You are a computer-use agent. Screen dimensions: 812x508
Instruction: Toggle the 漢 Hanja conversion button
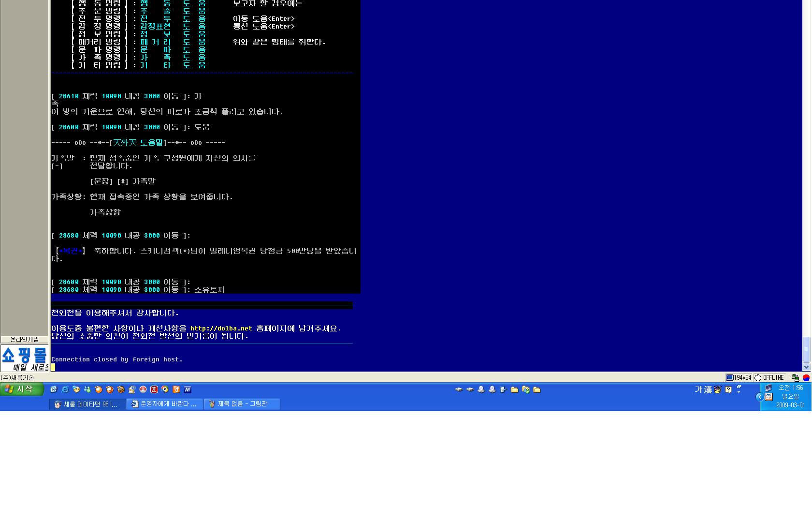[708, 390]
